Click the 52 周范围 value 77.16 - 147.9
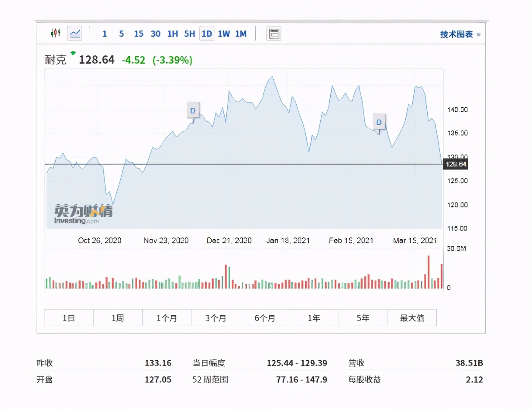The width and height of the screenshot is (532, 409). (x=301, y=380)
